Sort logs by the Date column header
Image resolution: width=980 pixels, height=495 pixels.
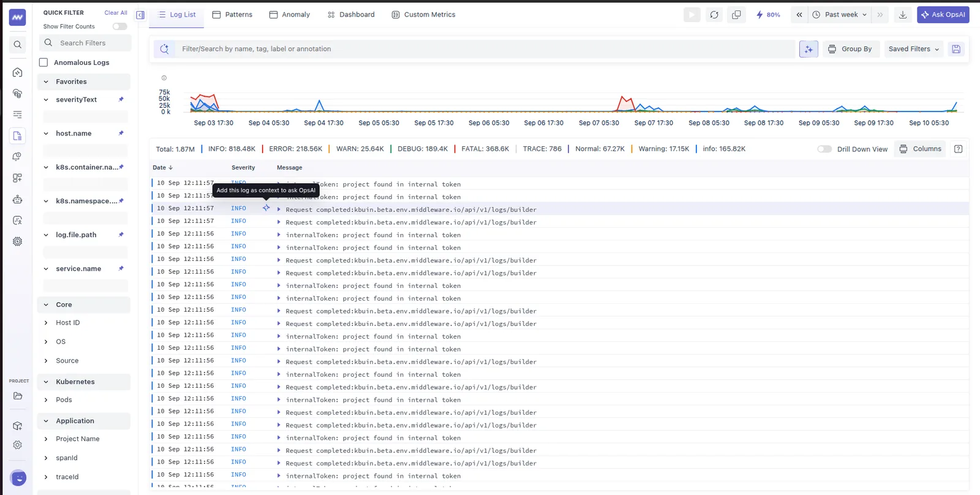(x=163, y=167)
